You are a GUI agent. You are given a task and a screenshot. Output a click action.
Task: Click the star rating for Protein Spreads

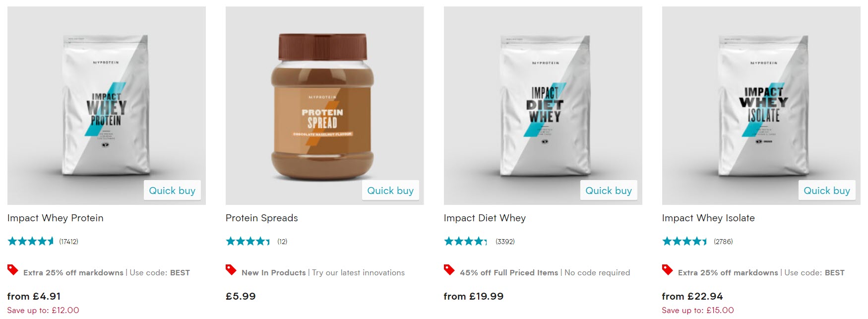pos(248,242)
